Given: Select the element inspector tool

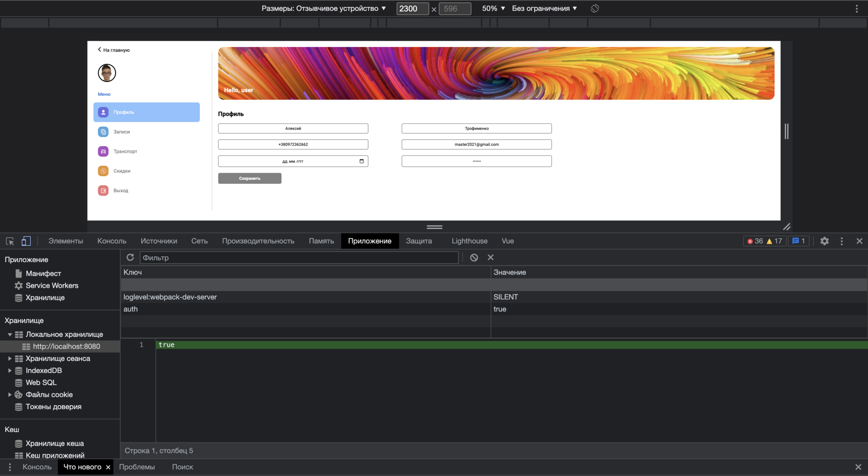Looking at the screenshot, I should tap(10, 241).
